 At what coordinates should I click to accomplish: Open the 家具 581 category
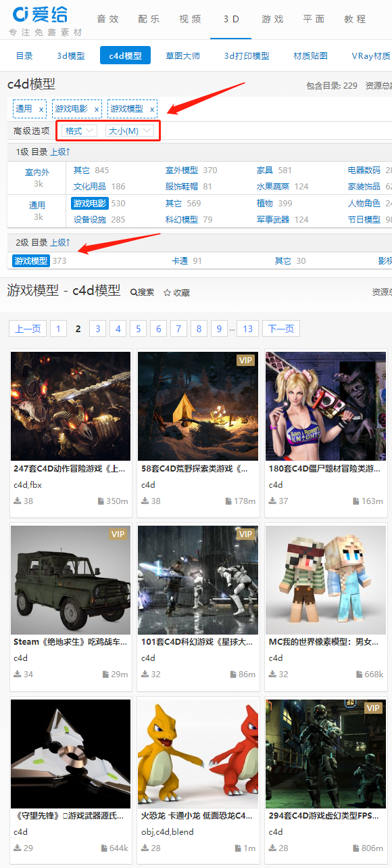pyautogui.click(x=274, y=170)
